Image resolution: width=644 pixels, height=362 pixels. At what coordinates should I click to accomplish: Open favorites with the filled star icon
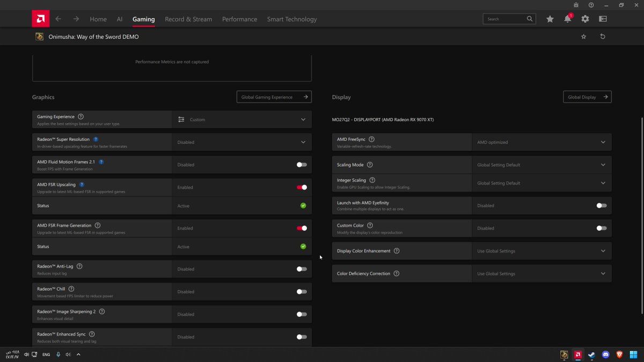point(550,19)
